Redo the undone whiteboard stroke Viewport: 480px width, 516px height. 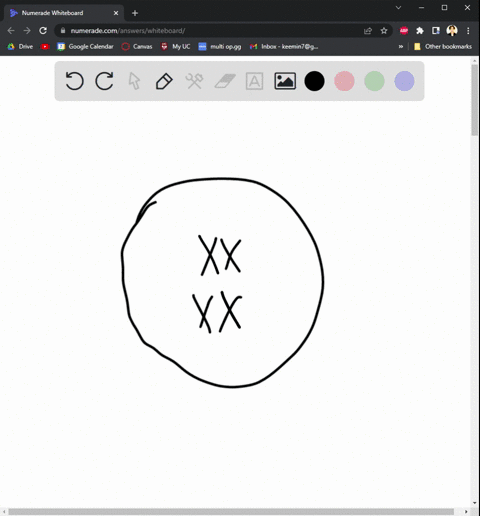(104, 81)
